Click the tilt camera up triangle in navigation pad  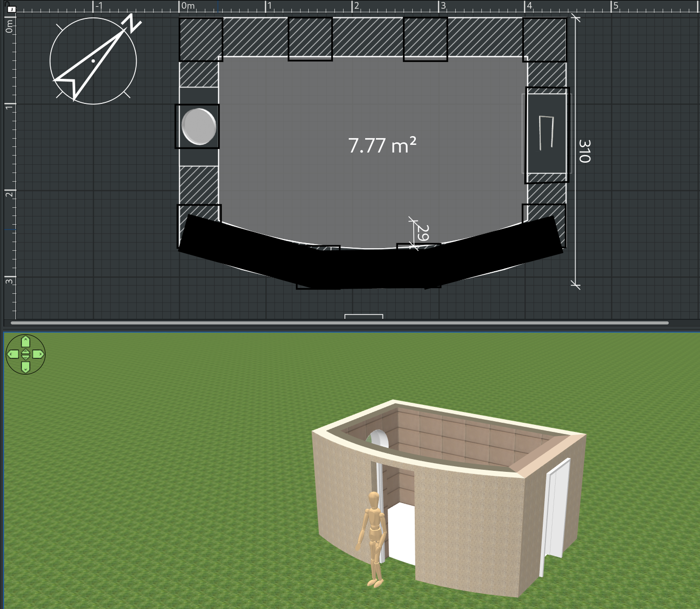[x=26, y=351]
